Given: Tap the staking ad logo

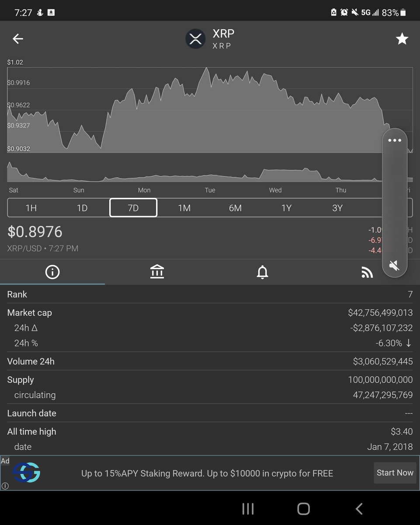Looking at the screenshot, I should coord(26,472).
